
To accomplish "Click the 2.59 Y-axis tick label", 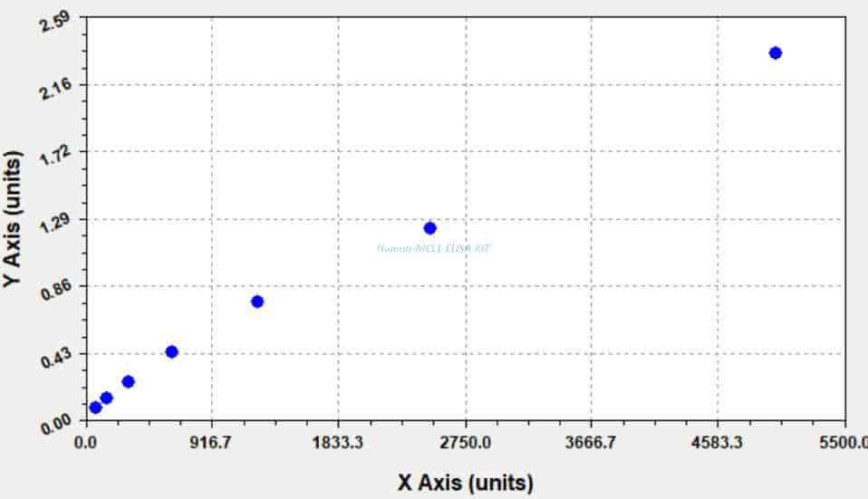I will point(56,22).
